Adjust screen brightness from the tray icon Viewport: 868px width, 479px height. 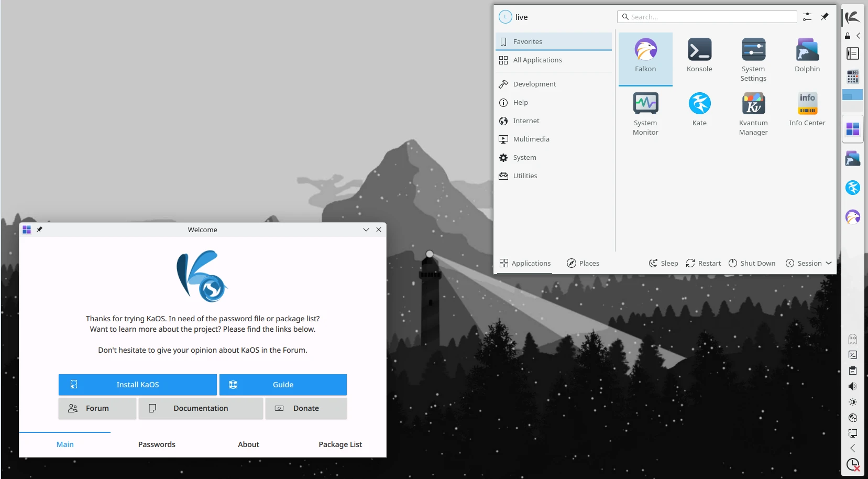tap(853, 402)
